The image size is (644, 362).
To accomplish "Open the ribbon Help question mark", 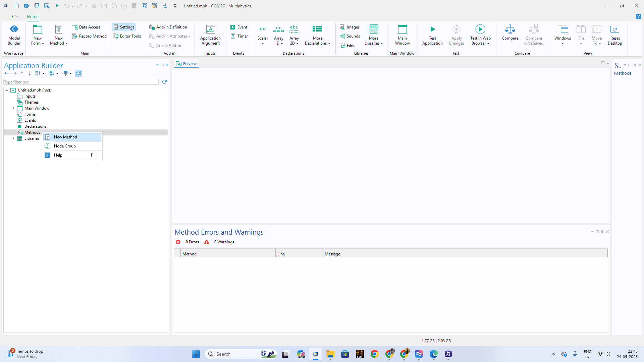I will [638, 16].
